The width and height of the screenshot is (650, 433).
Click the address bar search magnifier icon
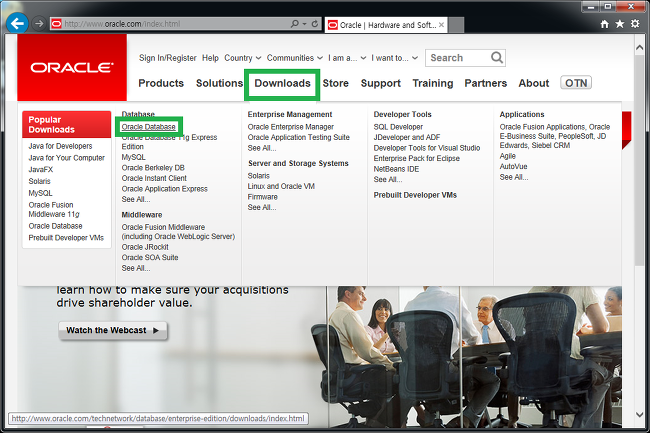click(x=294, y=24)
